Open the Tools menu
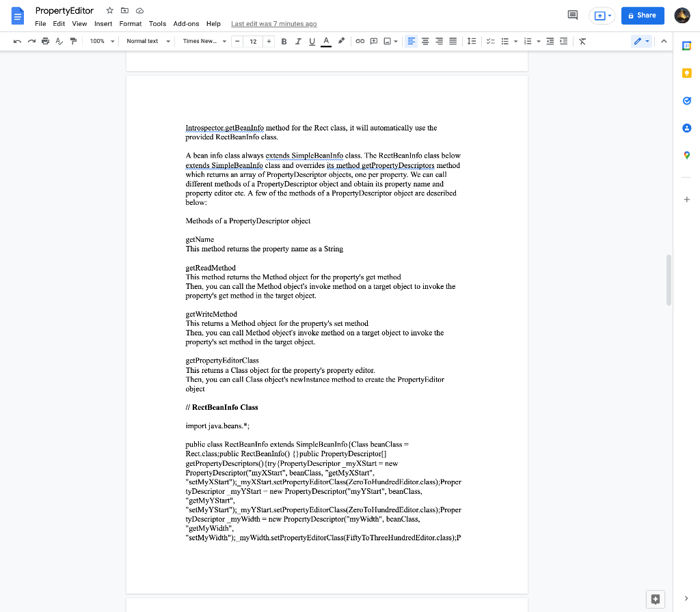Image resolution: width=700 pixels, height=612 pixels. [157, 23]
